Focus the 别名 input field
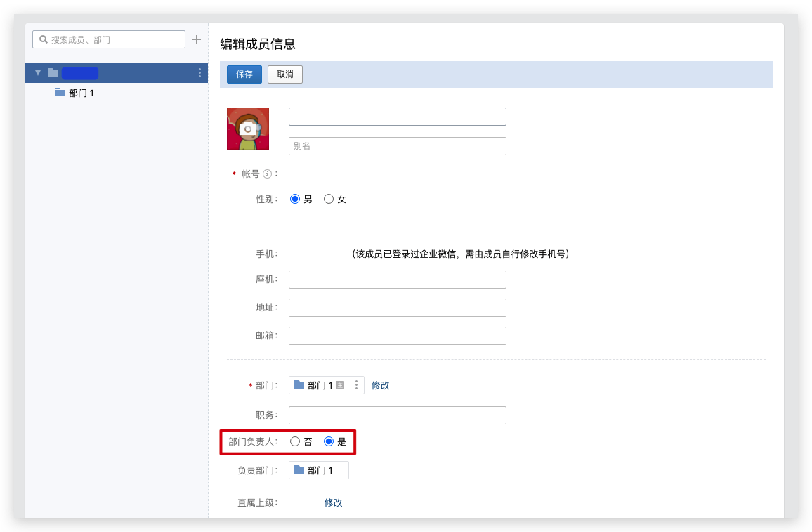The width and height of the screenshot is (812, 532). tap(397, 146)
